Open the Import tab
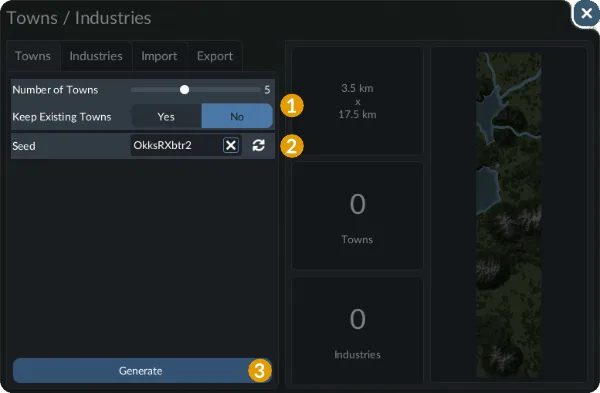The width and height of the screenshot is (600, 393). [160, 56]
